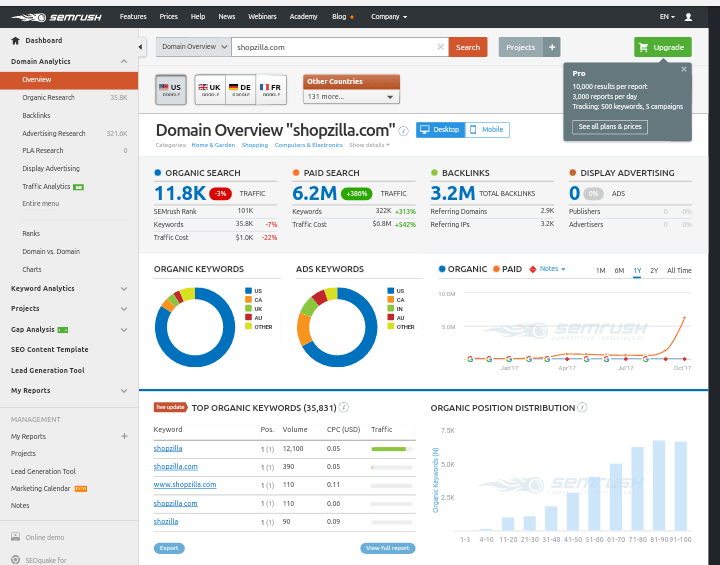Click info icon next to Domain Overview title
Screen dimensions: 720x565
point(404,130)
